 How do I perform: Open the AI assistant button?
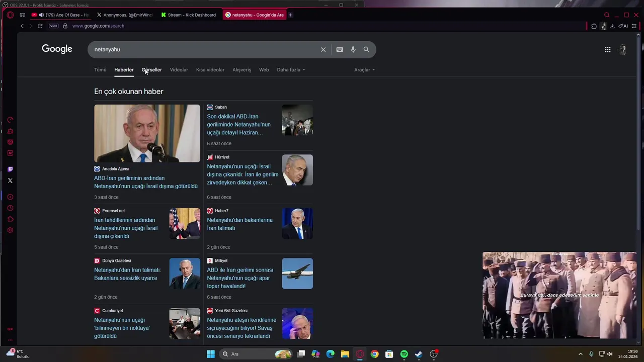point(623,26)
